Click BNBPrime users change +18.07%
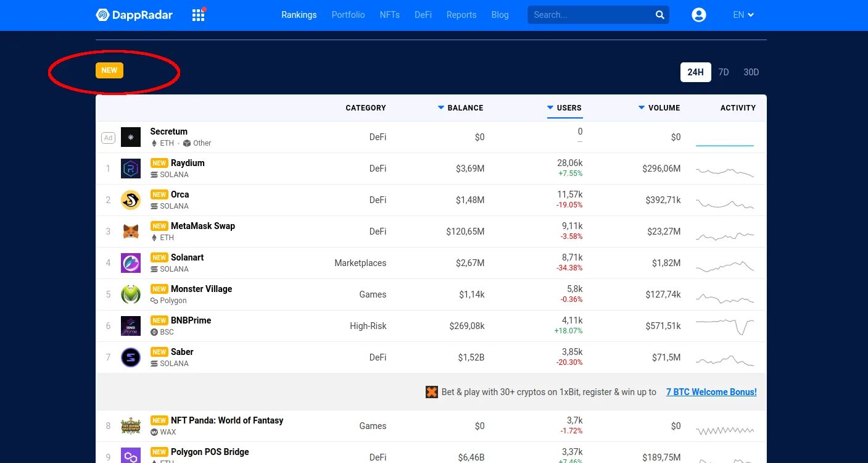Image resolution: width=868 pixels, height=463 pixels. pyautogui.click(x=569, y=331)
